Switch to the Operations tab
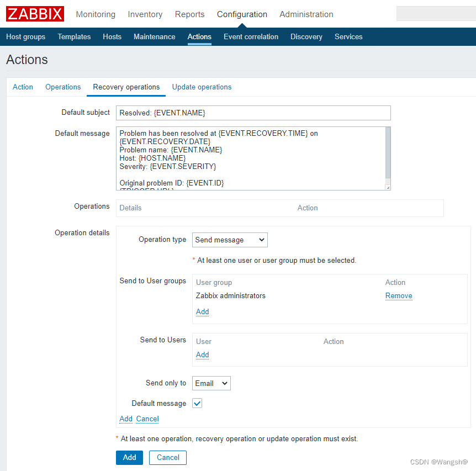The width and height of the screenshot is (476, 471). [62, 87]
